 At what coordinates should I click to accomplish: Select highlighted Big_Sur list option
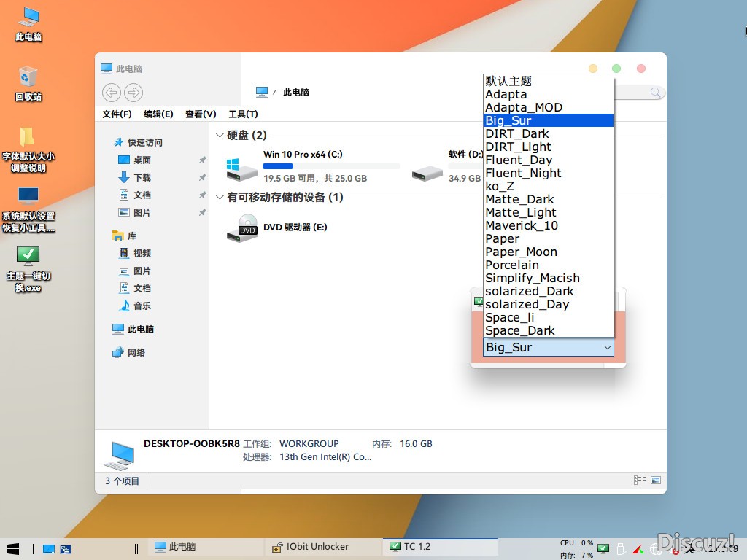(x=549, y=120)
